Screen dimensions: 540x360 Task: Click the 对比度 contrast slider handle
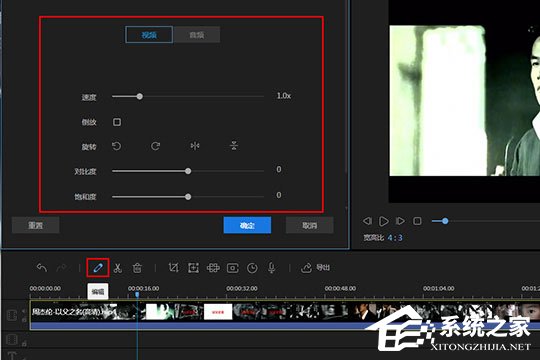(188, 171)
